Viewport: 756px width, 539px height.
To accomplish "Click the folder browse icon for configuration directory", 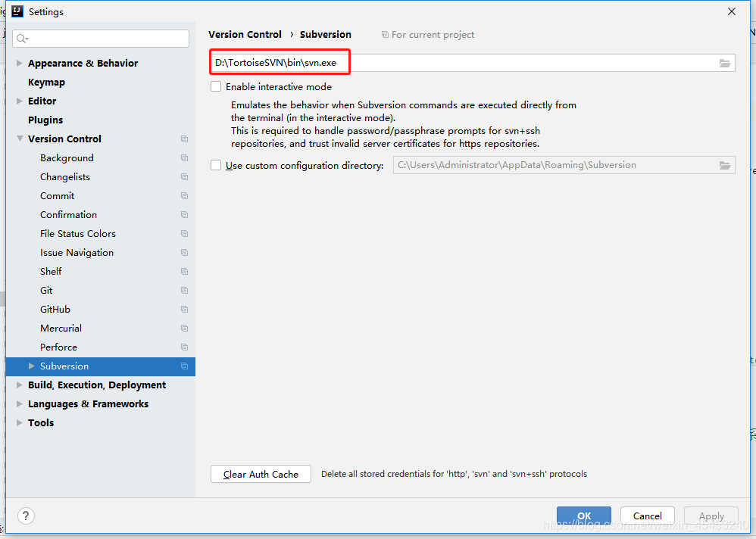I will (x=725, y=165).
